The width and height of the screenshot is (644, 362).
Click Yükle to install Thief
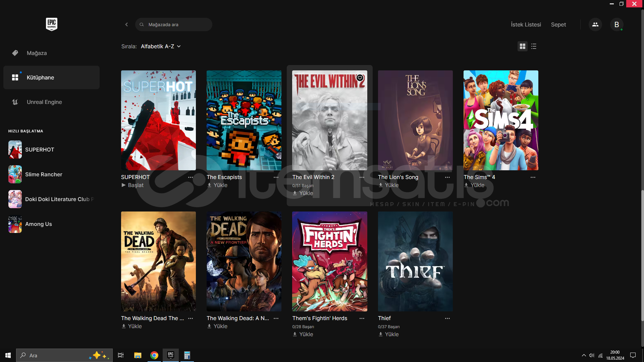388,334
